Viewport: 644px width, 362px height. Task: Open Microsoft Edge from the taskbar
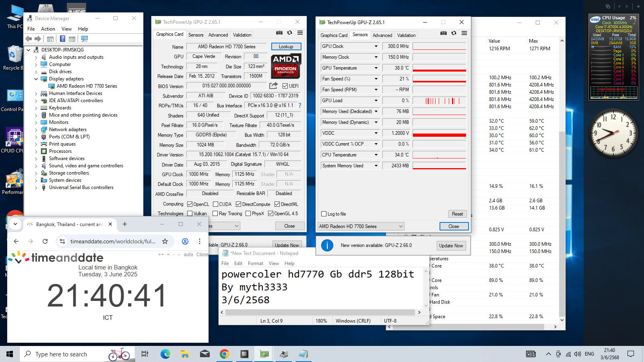click(x=165, y=354)
